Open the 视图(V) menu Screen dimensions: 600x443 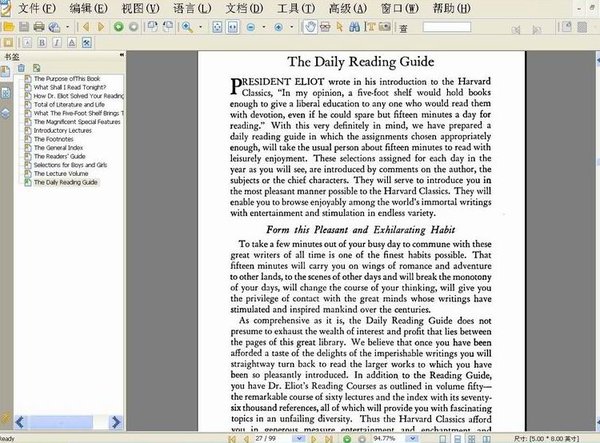coord(140,8)
